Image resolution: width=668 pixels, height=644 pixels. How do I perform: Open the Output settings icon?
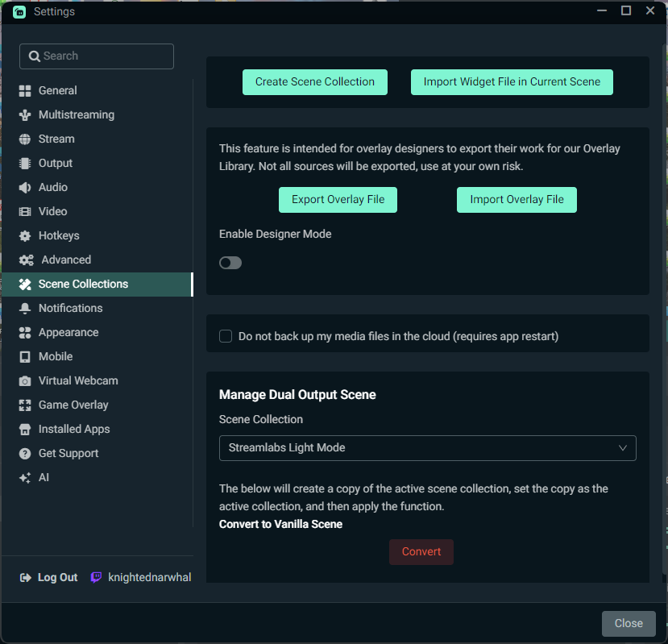(x=26, y=163)
